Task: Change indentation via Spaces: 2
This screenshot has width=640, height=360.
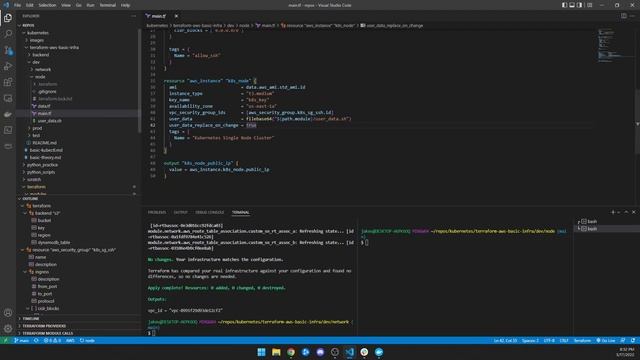Action: [530, 340]
